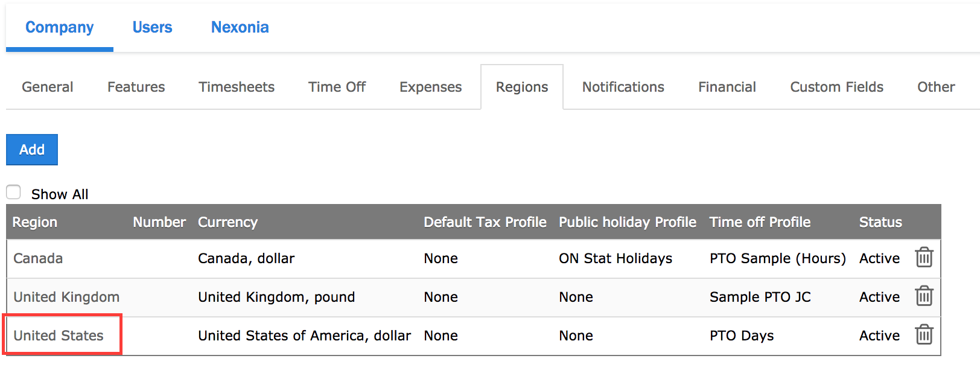Open the Custom Fields tab
Image resolution: width=980 pixels, height=373 pixels.
tap(836, 87)
